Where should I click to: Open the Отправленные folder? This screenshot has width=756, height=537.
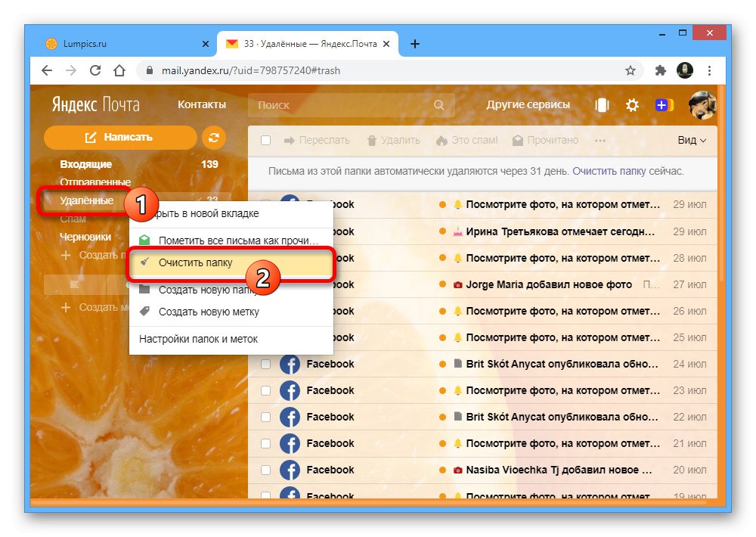95,182
